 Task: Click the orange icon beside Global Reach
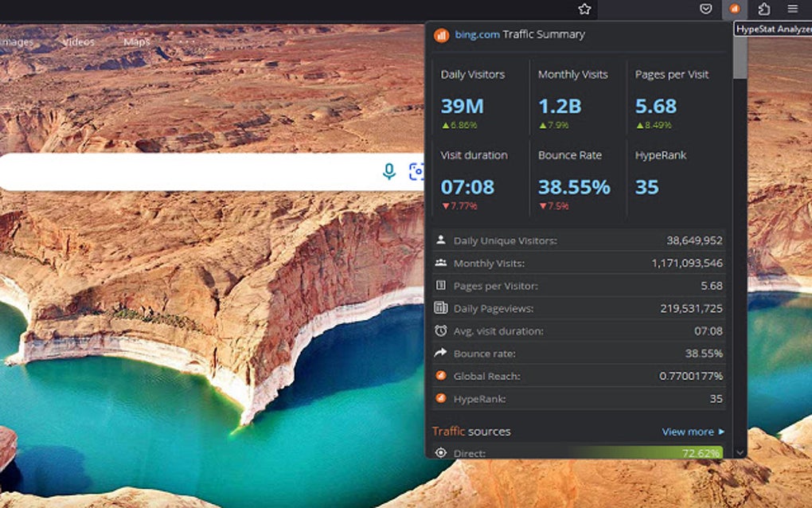440,376
